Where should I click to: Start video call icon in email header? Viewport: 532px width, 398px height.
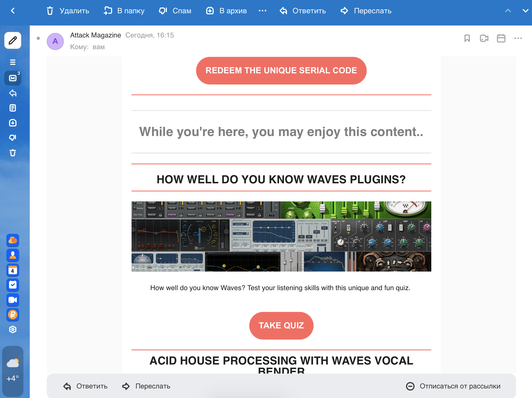(484, 38)
